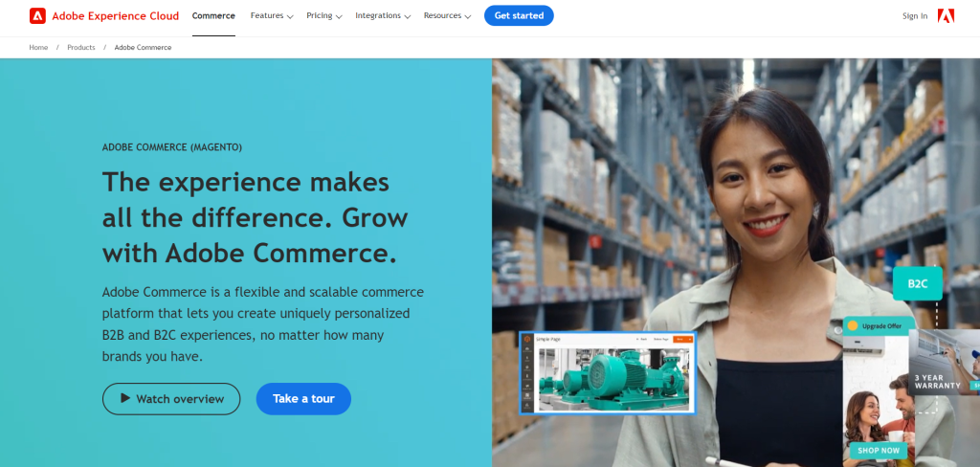
Task: Go to Home breadcrumb link
Action: (x=38, y=48)
